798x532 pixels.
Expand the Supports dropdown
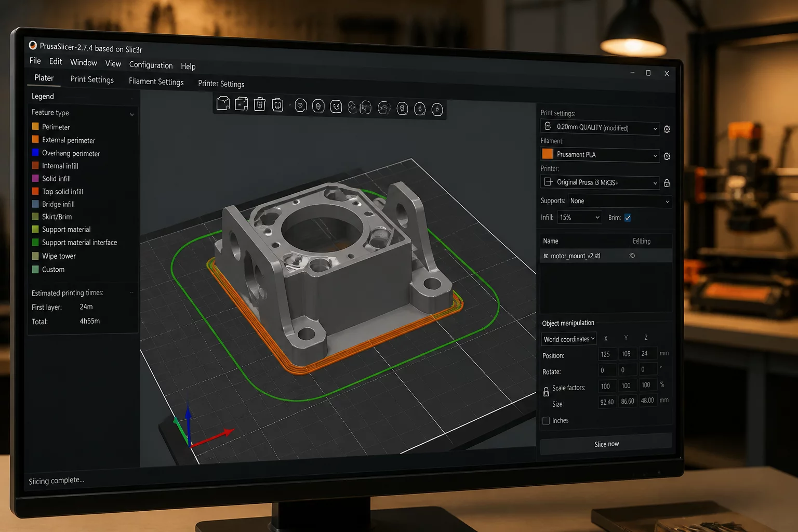(620, 201)
